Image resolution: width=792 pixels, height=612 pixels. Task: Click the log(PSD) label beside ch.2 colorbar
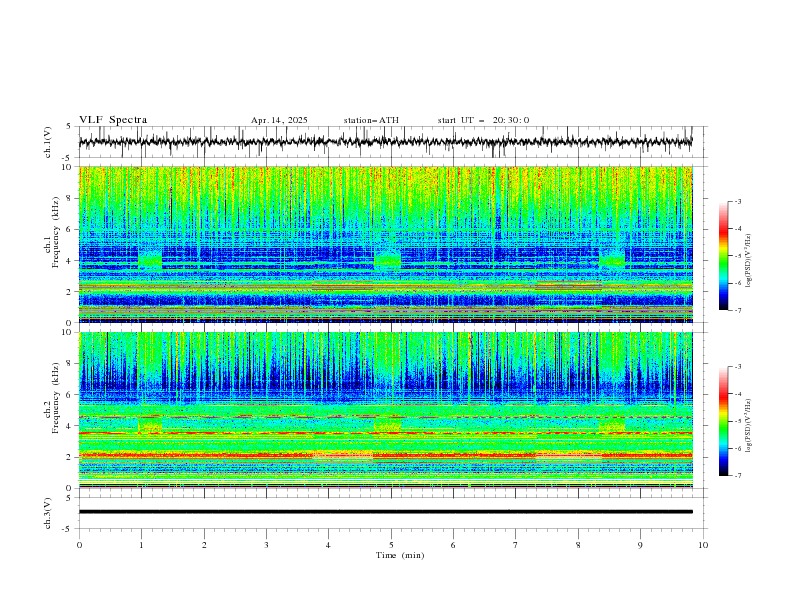coord(748,426)
